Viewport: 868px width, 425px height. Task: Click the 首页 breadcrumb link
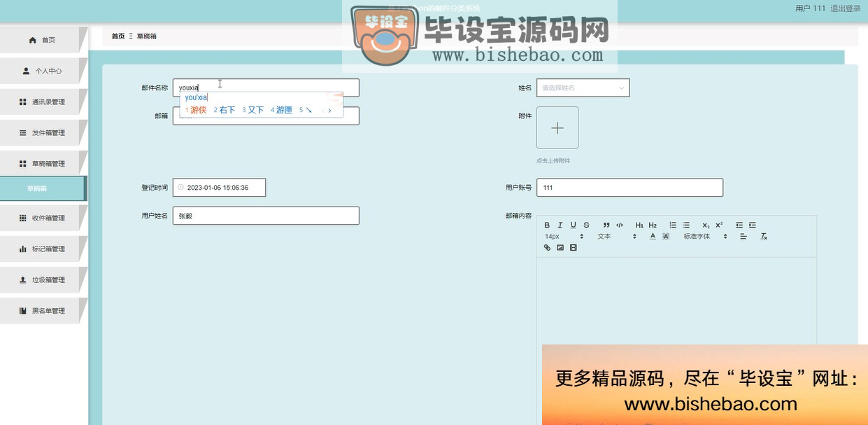point(118,36)
